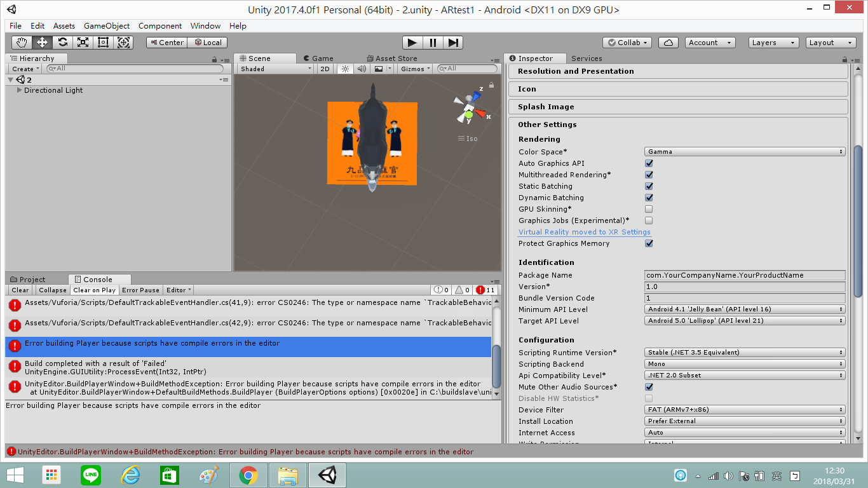Switch to the Asset Store tab
The width and height of the screenshot is (868, 488).
[x=391, y=58]
